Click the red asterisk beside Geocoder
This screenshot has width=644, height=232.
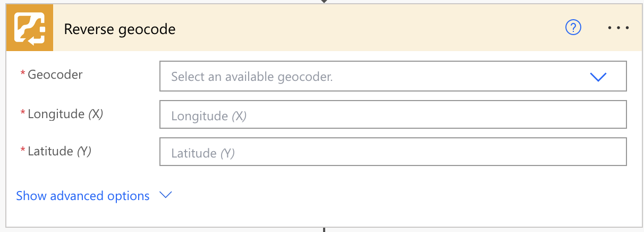click(x=23, y=74)
